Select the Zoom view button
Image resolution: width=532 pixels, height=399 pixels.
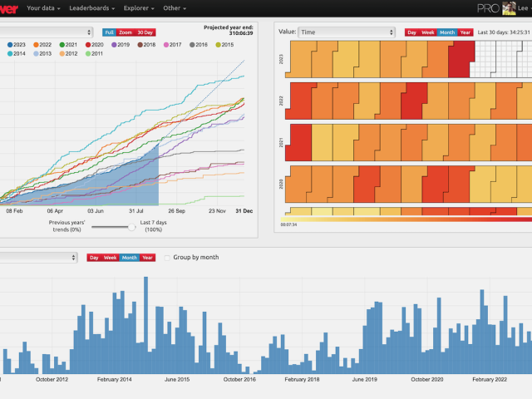point(126,32)
